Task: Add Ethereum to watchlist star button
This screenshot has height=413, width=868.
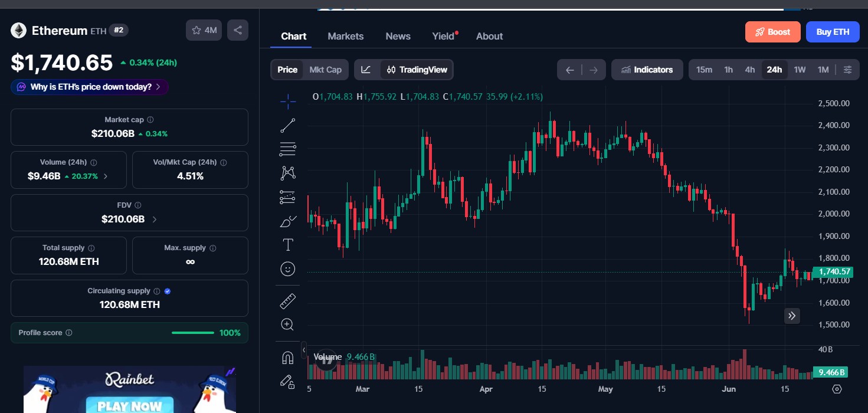Action: (204, 30)
